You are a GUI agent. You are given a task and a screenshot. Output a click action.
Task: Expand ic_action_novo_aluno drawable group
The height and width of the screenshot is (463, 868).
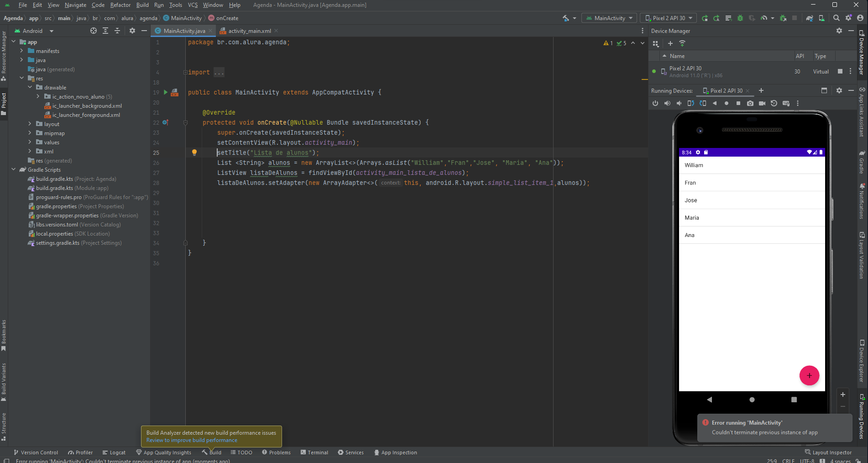point(38,96)
